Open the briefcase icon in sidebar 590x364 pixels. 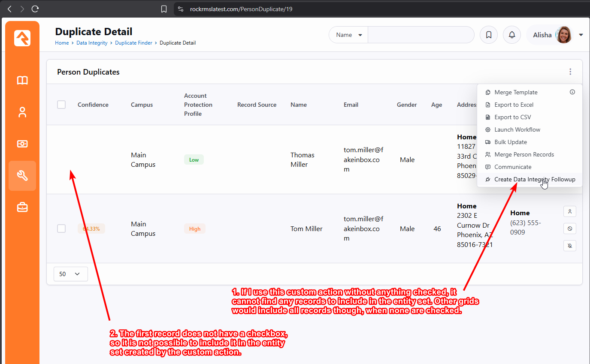[x=22, y=208]
